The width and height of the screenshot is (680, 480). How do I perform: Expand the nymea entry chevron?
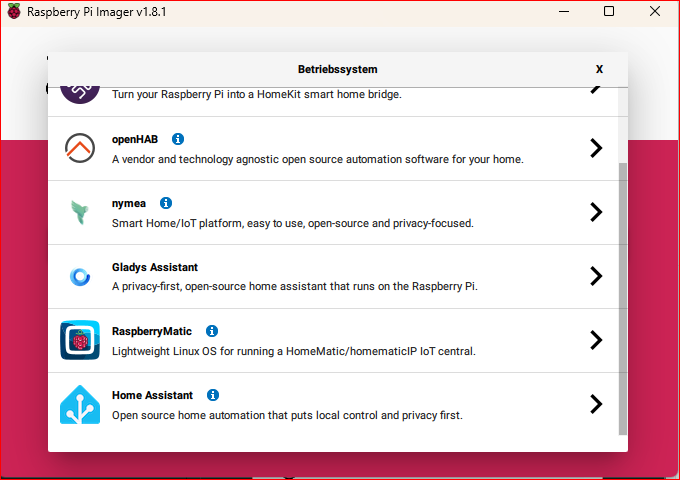(x=596, y=212)
